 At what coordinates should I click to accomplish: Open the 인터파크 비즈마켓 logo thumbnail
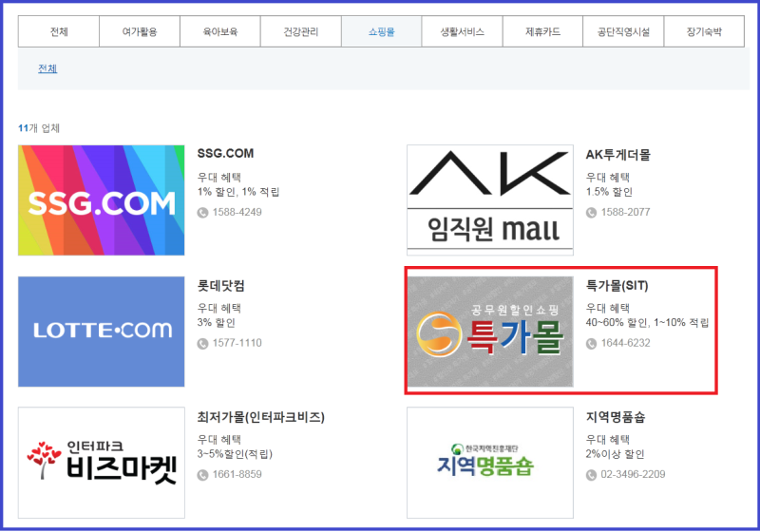[102, 463]
